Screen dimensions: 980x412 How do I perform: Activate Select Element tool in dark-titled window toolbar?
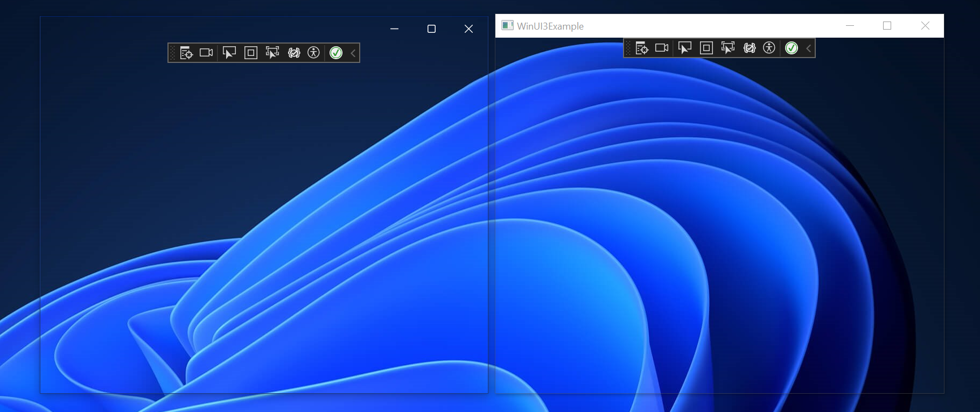click(229, 53)
